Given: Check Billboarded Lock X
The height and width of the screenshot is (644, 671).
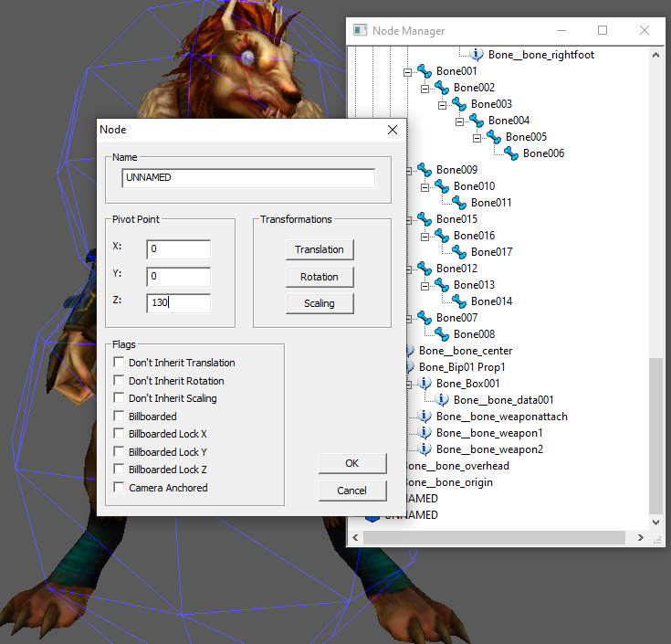Looking at the screenshot, I should (x=119, y=433).
